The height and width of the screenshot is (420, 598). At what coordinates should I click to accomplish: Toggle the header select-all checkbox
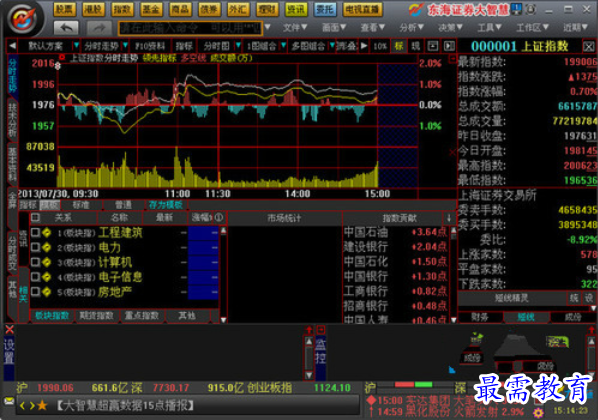click(x=35, y=217)
